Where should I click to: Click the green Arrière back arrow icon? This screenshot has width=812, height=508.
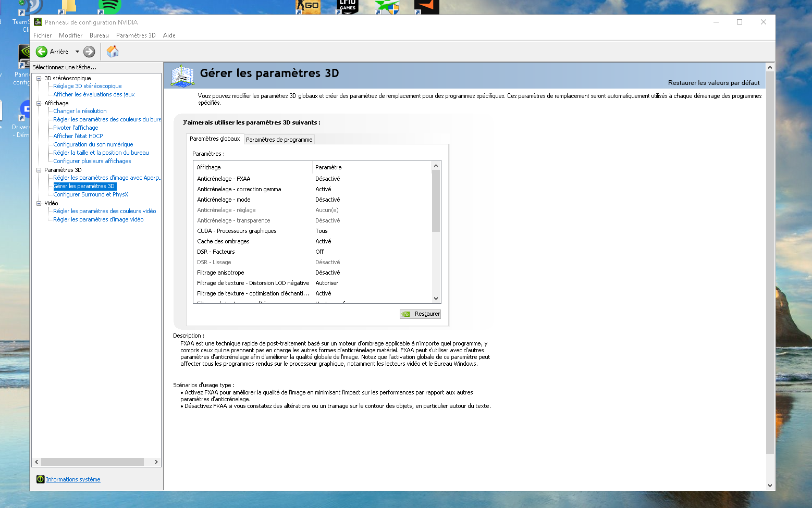[x=42, y=52]
